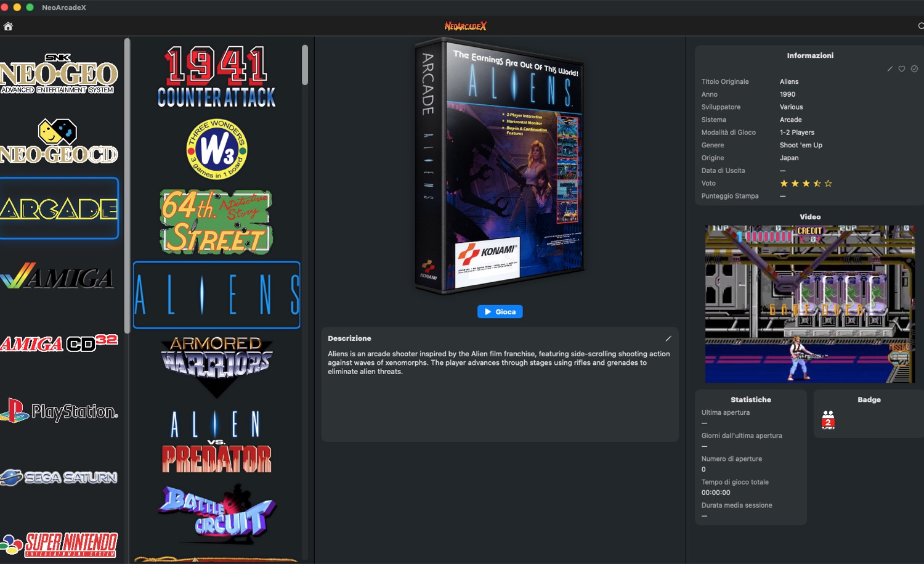Click the 'Giorni dall'ultima apertura' label
The image size is (924, 564).
742,436
